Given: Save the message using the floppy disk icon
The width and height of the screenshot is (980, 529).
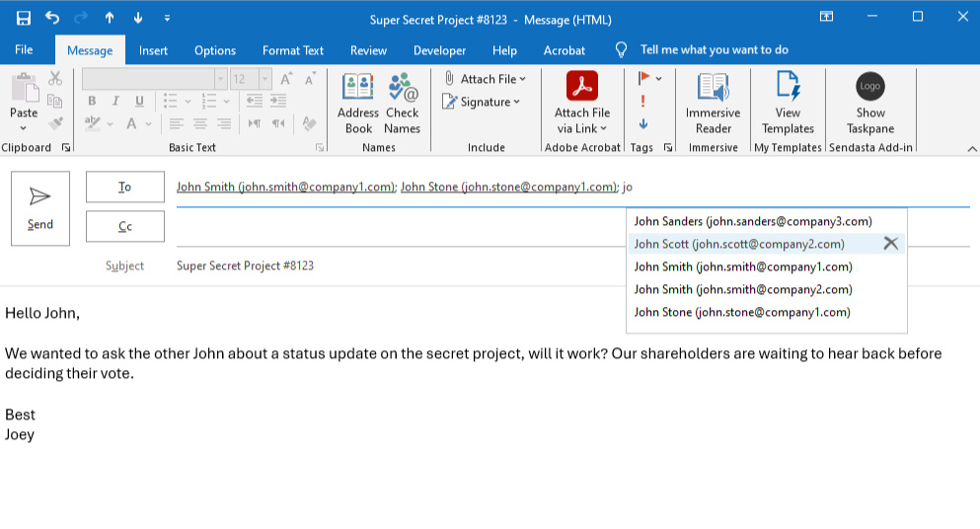Looking at the screenshot, I should 24,18.
